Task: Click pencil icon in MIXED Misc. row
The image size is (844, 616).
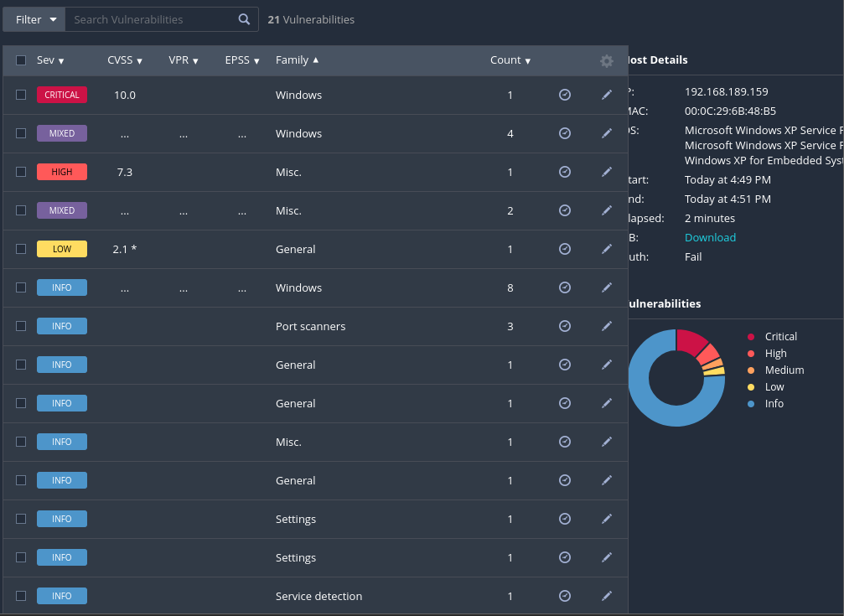Action: click(x=607, y=210)
